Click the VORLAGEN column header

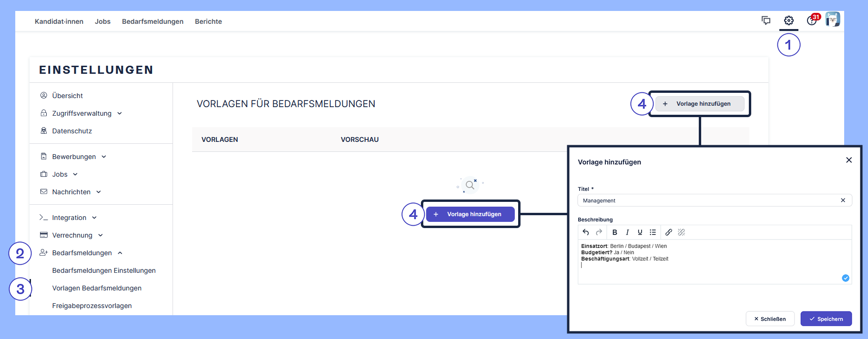(x=220, y=140)
